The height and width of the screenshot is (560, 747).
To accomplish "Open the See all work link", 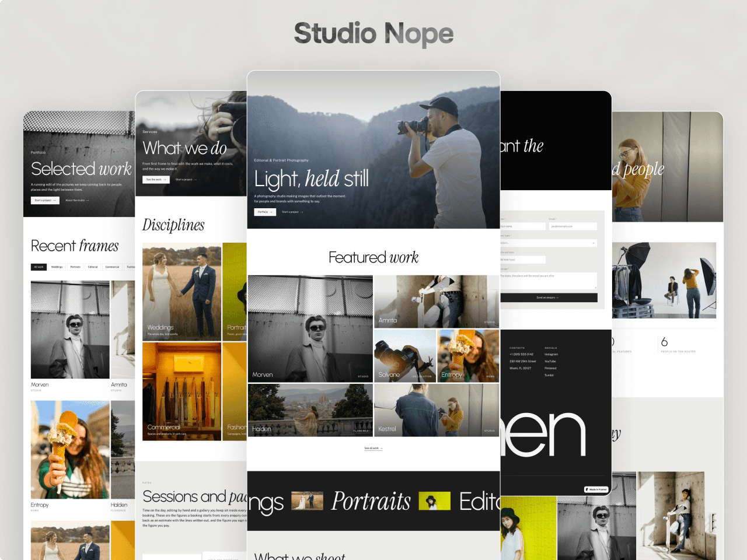I will pyautogui.click(x=373, y=448).
